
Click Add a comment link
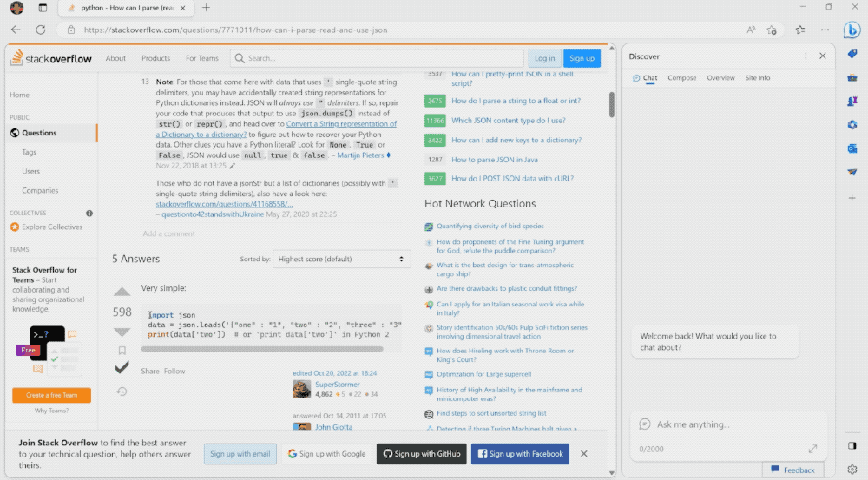[169, 233]
